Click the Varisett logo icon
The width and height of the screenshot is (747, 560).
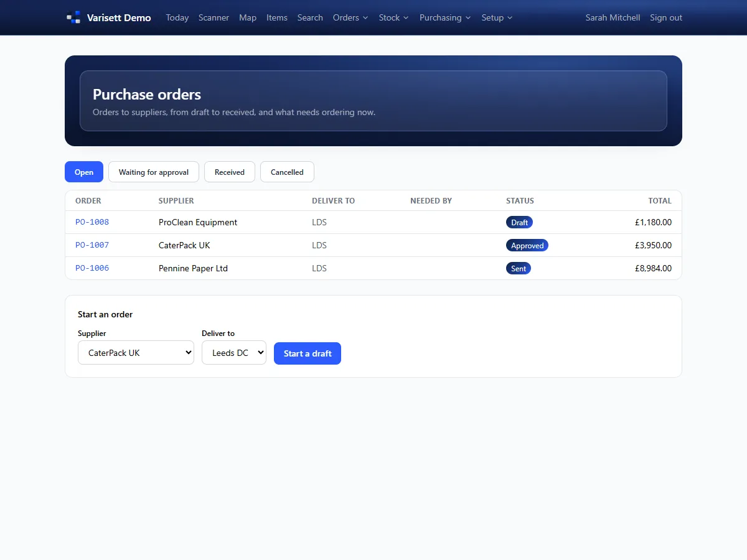click(x=73, y=17)
